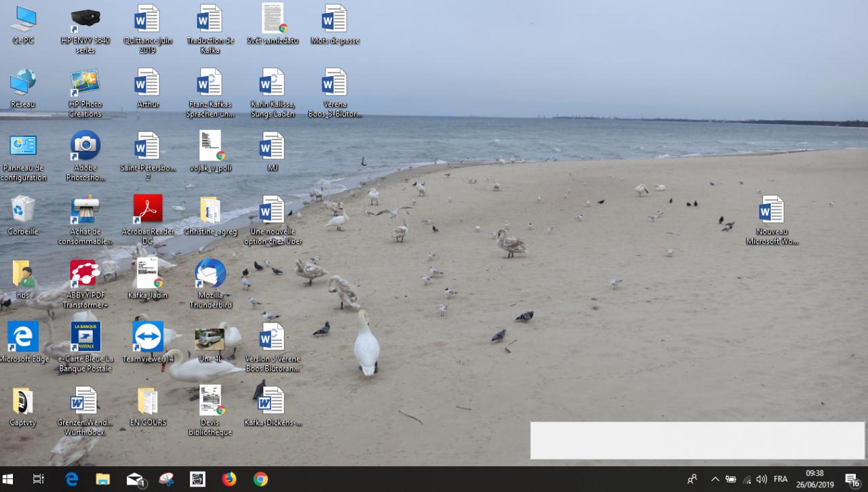Change the FRA input language

point(781,479)
